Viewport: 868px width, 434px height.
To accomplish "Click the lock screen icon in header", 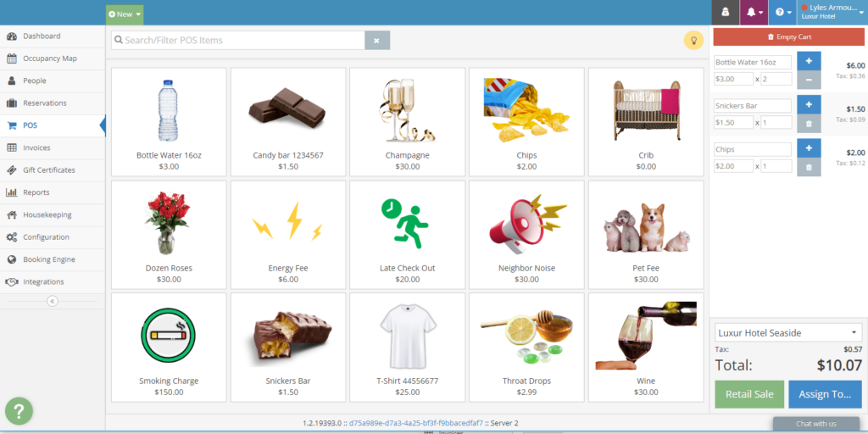I will point(726,12).
